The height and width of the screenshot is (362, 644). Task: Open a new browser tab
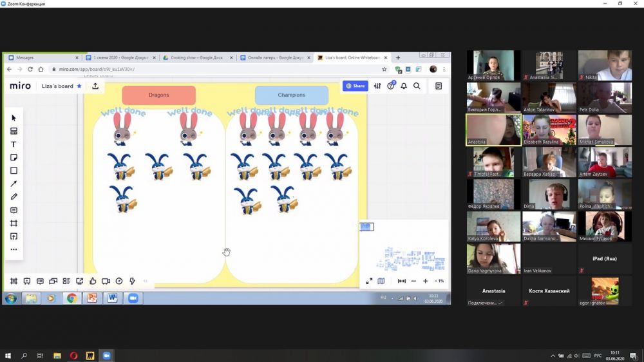click(398, 57)
